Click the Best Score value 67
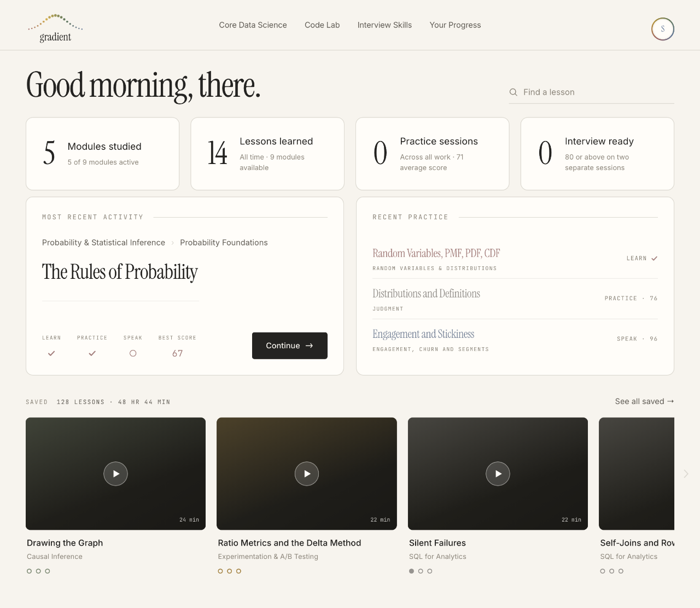 [178, 353]
